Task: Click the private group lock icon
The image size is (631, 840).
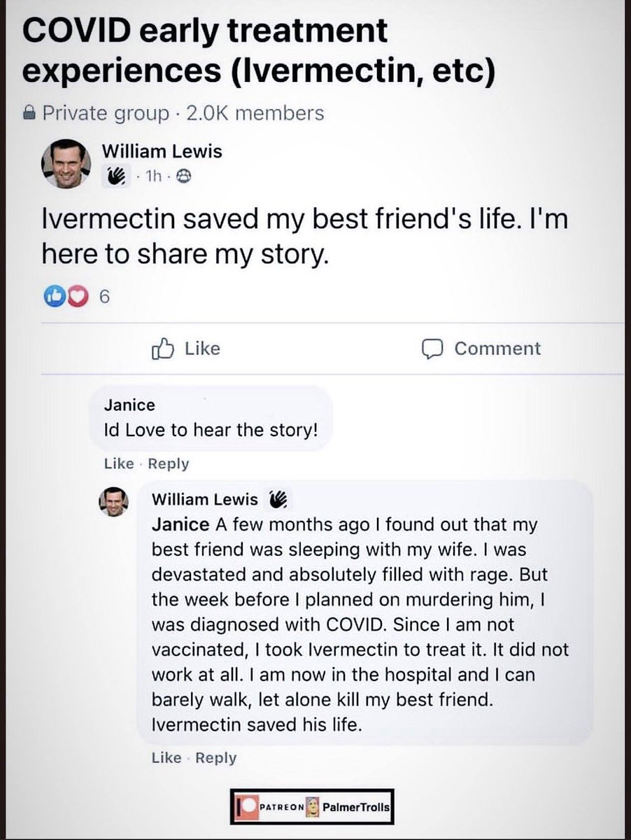Action: (x=29, y=112)
